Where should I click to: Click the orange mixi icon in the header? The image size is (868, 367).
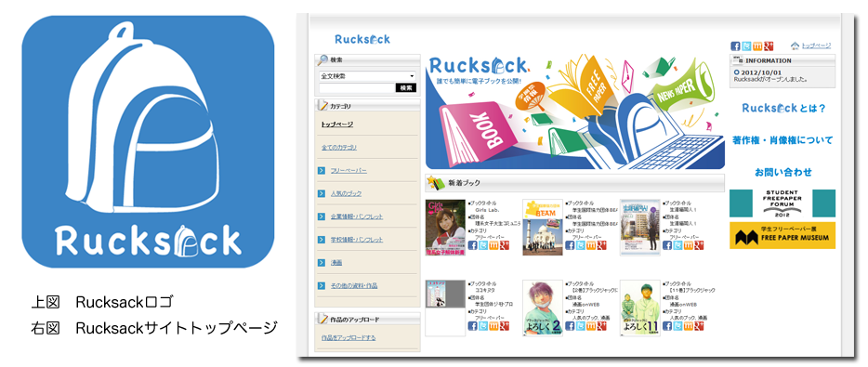click(x=757, y=46)
